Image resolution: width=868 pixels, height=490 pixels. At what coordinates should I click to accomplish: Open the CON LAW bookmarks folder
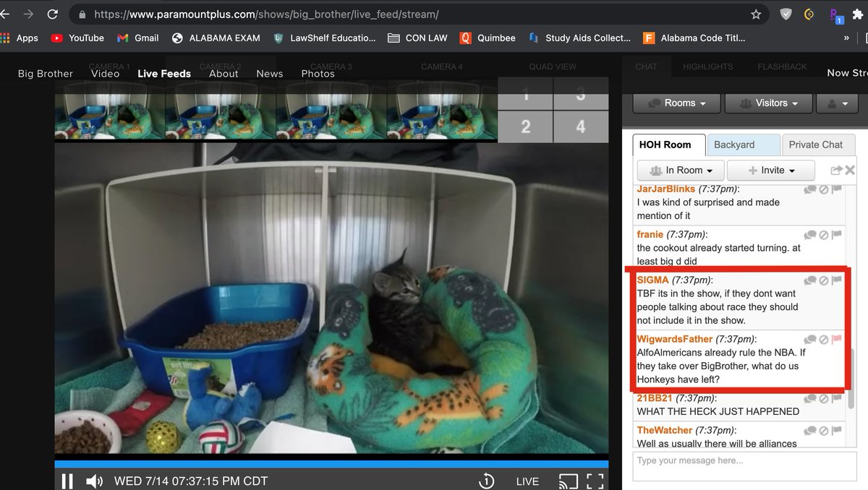coord(417,38)
